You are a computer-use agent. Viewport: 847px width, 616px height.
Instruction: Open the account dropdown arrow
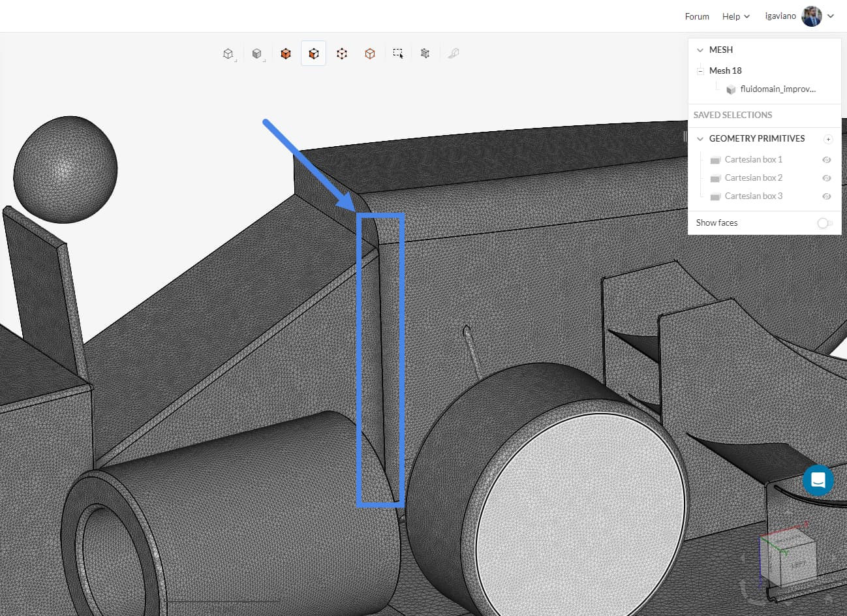[831, 16]
